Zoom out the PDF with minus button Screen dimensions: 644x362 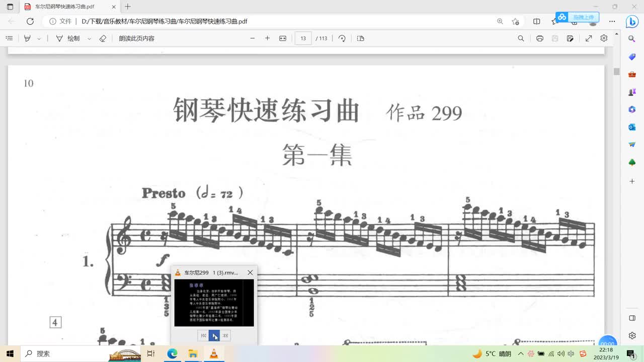(x=253, y=38)
